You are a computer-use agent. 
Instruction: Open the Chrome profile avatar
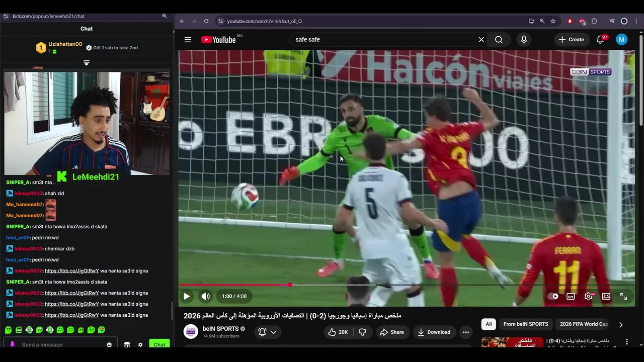click(x=624, y=21)
